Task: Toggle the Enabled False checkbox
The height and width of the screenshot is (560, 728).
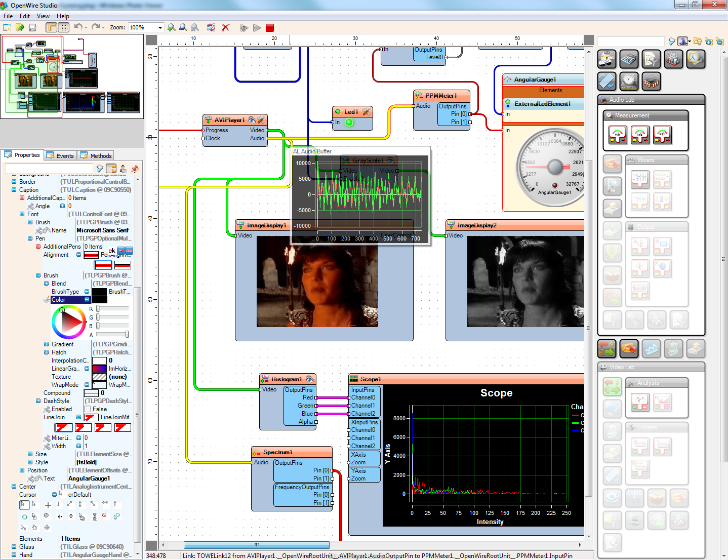Action: pos(88,409)
